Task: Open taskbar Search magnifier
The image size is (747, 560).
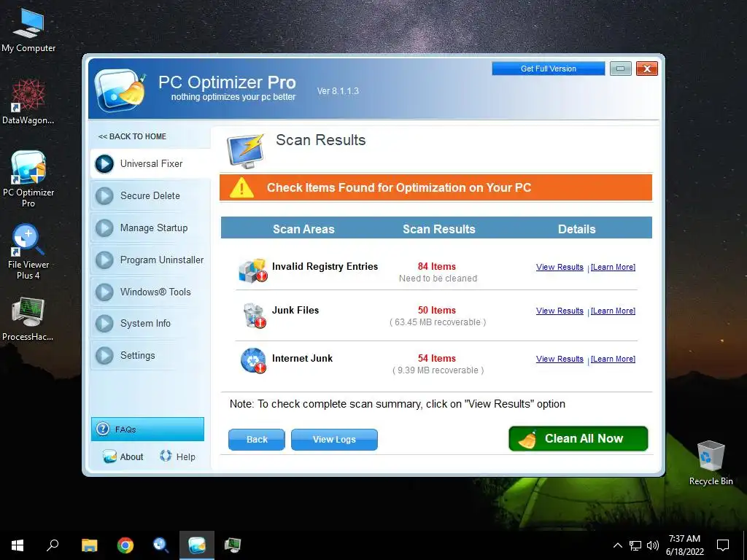Action: click(53, 545)
